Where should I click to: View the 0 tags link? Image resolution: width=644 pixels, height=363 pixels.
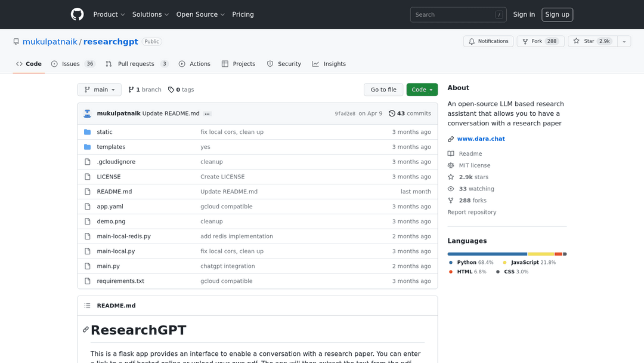(181, 90)
